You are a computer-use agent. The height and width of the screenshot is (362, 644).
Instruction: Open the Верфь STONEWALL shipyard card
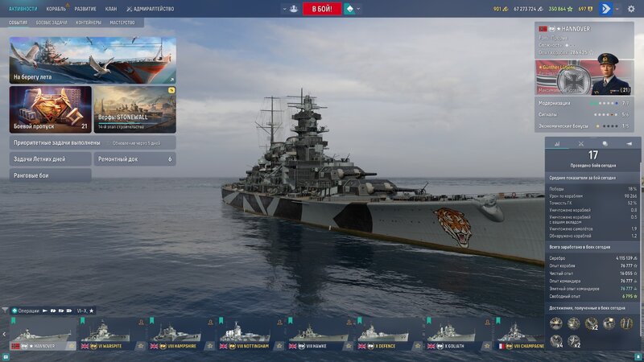(x=135, y=109)
